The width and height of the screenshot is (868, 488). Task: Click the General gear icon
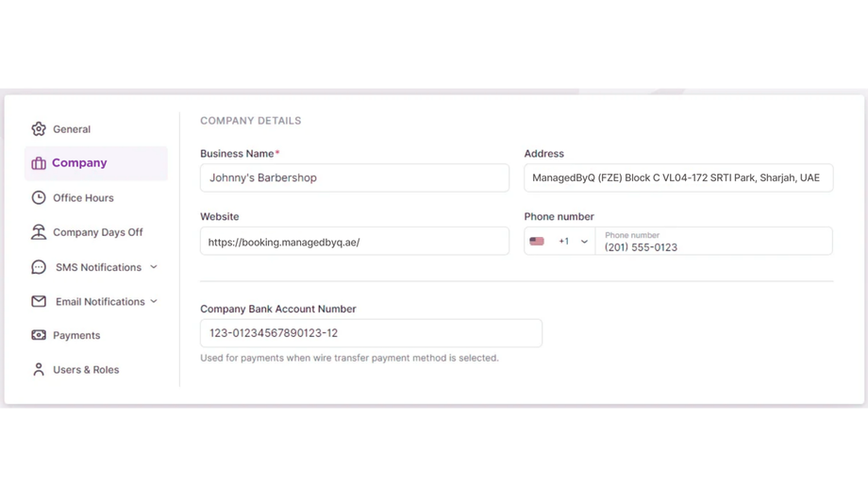point(39,129)
